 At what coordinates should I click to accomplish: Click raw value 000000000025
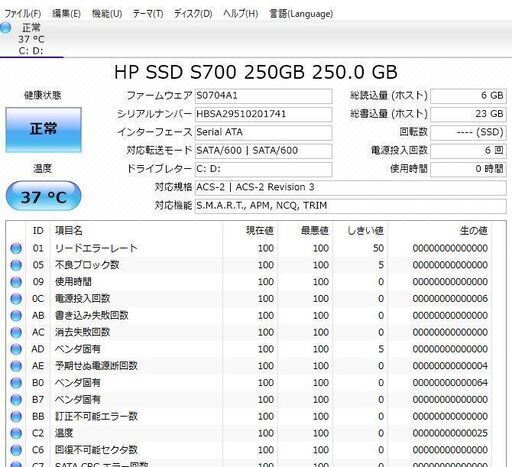pyautogui.click(x=450, y=433)
